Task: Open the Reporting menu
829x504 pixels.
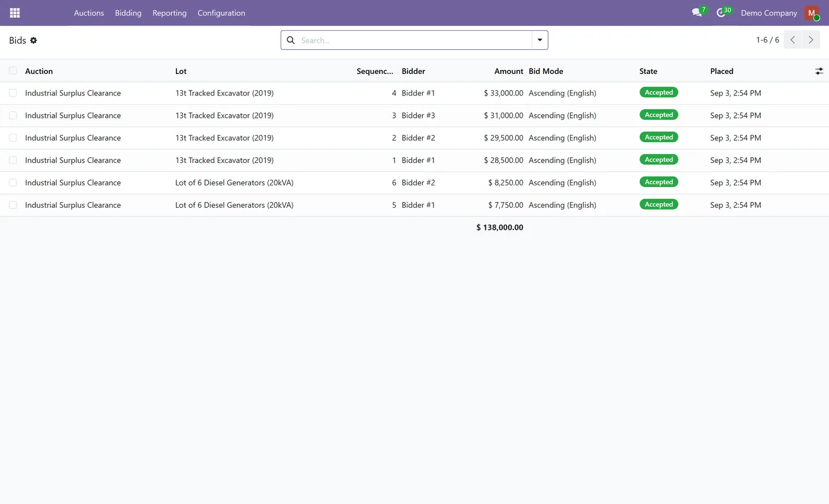Action: tap(169, 12)
